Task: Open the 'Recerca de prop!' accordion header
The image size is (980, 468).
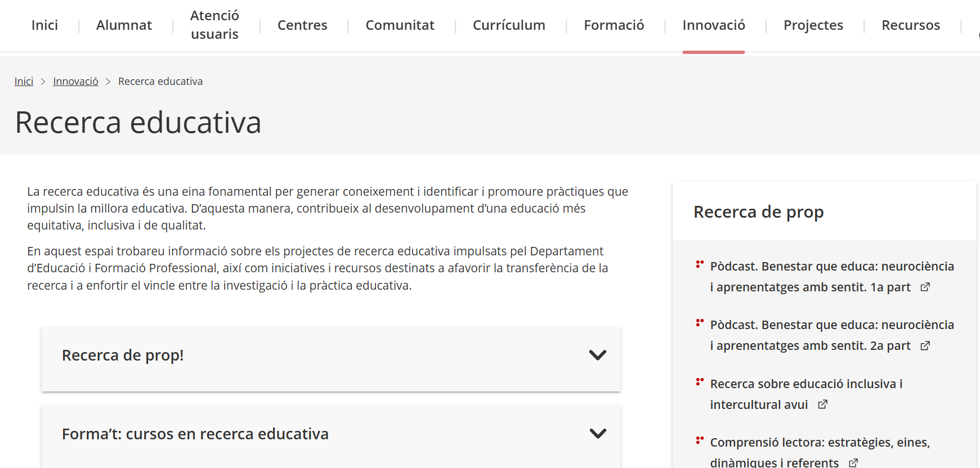Action: 123,355
